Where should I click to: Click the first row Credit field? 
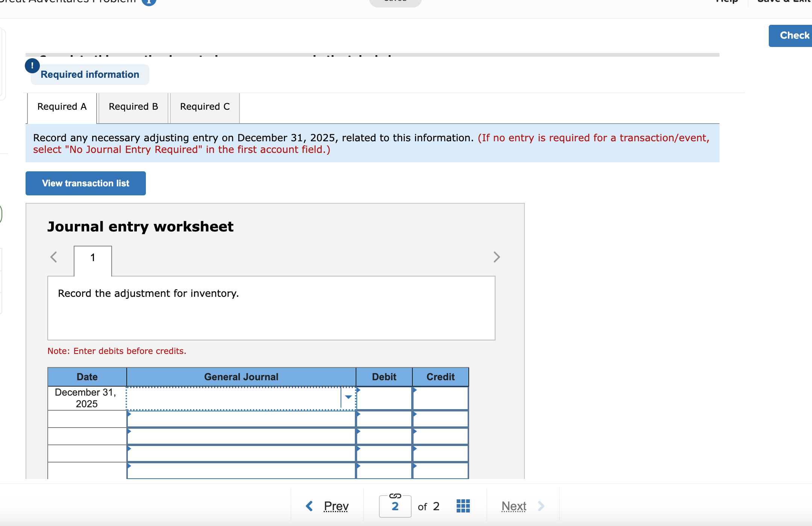point(440,398)
